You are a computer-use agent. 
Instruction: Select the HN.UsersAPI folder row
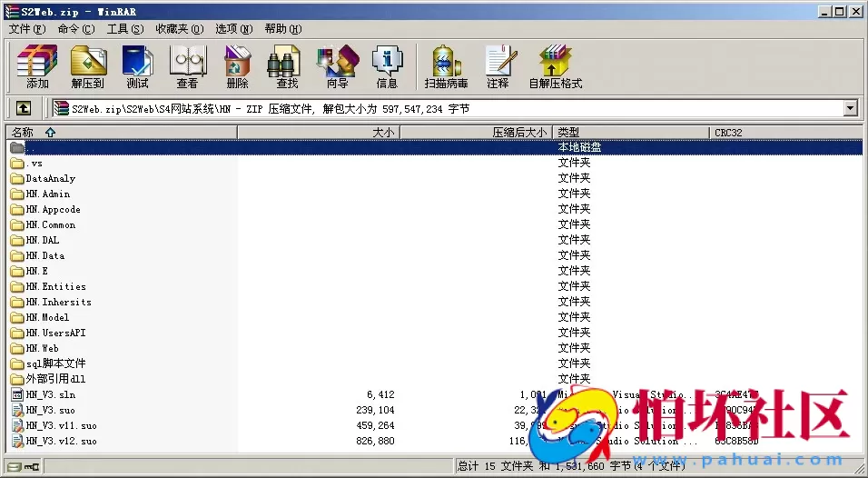coord(435,334)
